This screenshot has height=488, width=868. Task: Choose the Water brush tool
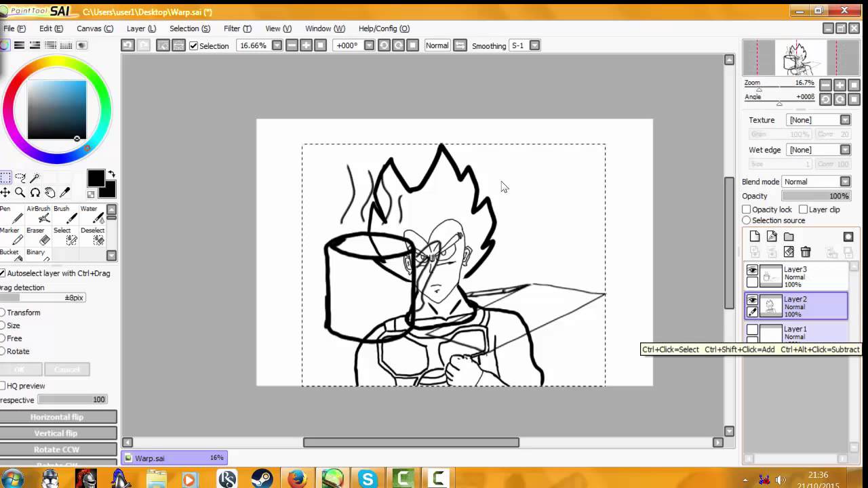tap(92, 214)
